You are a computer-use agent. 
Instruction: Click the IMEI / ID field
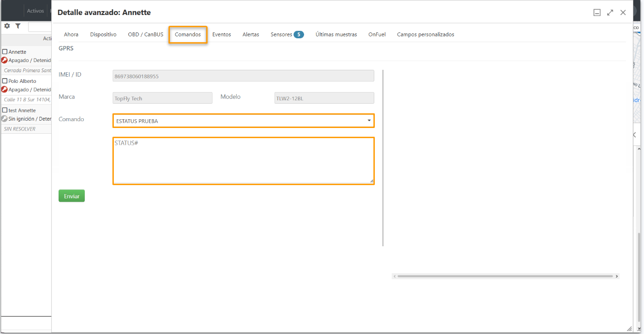244,76
